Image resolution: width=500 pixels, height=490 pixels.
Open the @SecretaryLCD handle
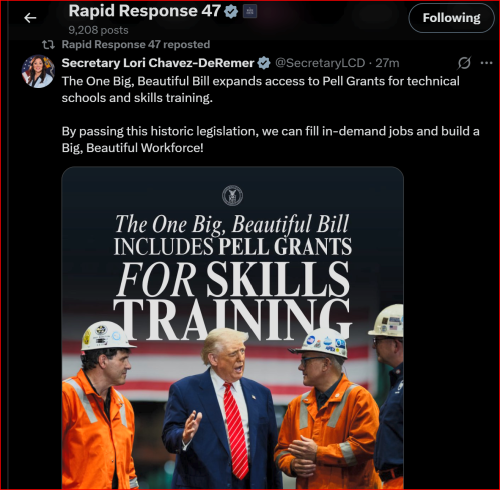(x=320, y=63)
